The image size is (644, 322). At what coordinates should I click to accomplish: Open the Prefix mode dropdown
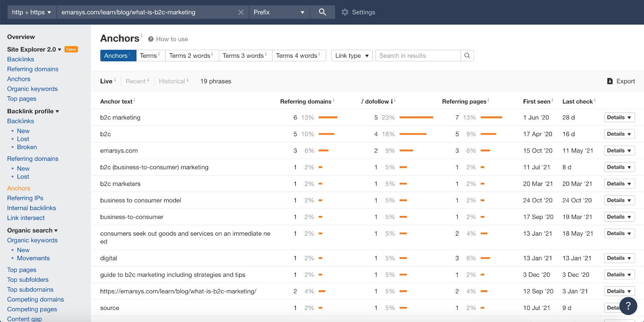pyautogui.click(x=279, y=12)
